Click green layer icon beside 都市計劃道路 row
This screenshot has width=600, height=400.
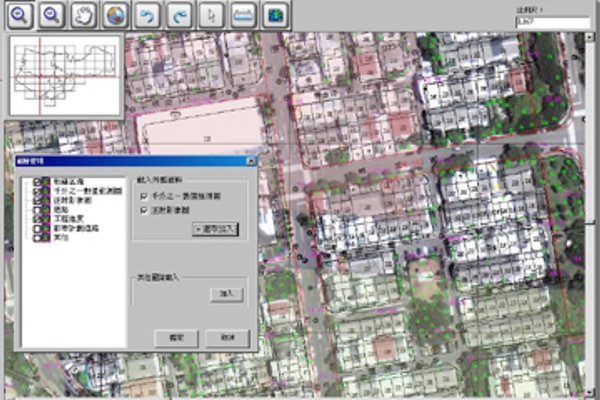click(x=46, y=229)
